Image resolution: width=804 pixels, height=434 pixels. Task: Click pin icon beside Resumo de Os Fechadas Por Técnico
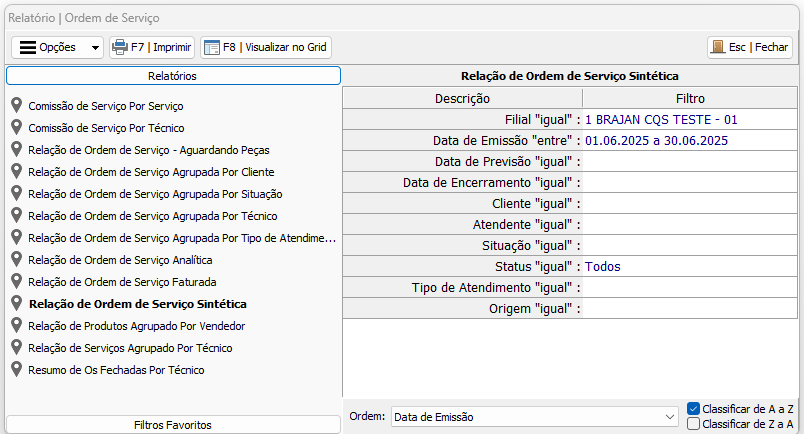17,370
